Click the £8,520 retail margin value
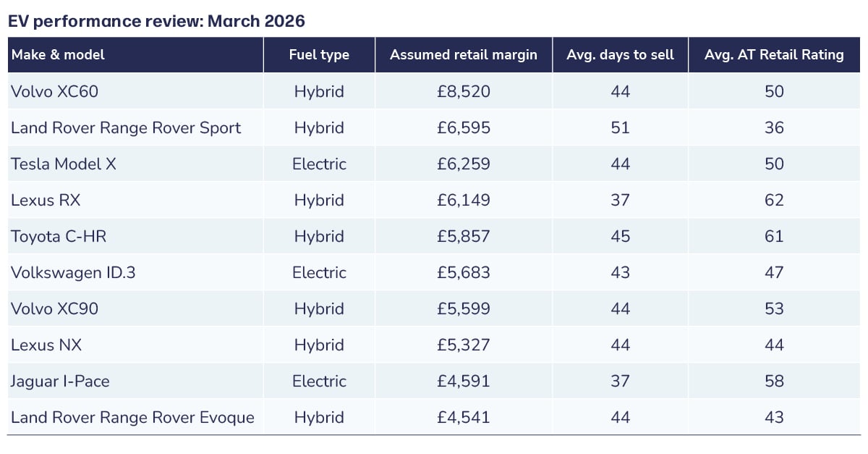This screenshot has height=454, width=868. pos(464,91)
